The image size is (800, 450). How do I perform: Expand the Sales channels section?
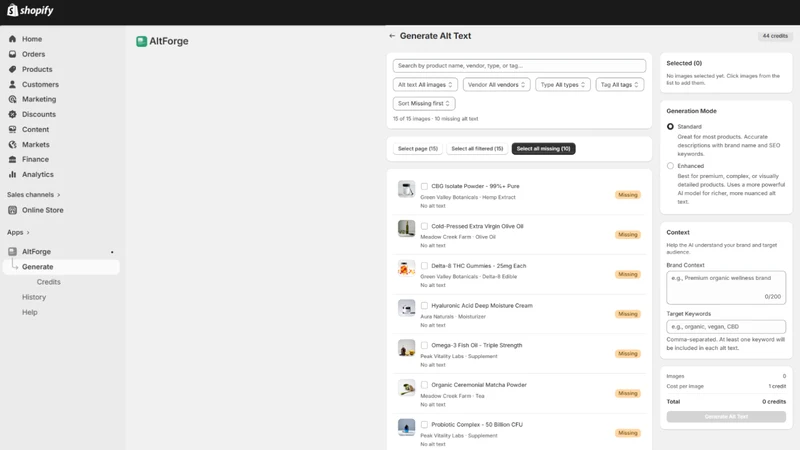pos(34,195)
